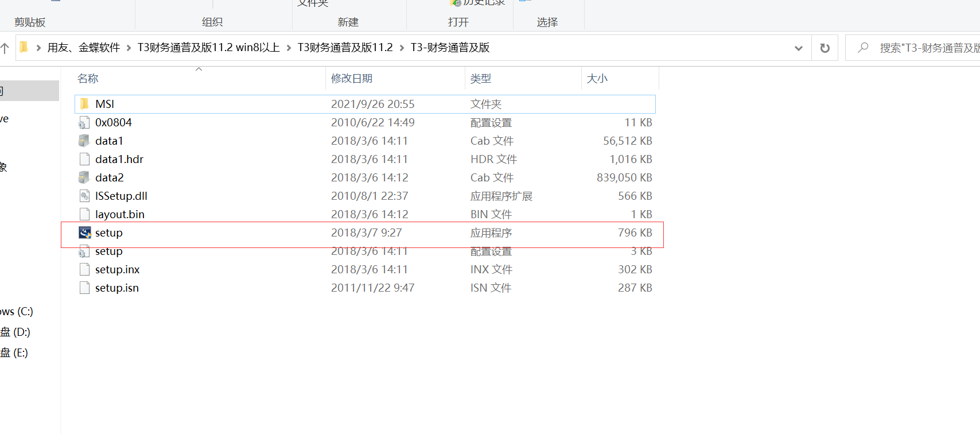
Task: Select the data1 Cab file icon
Action: coord(84,141)
